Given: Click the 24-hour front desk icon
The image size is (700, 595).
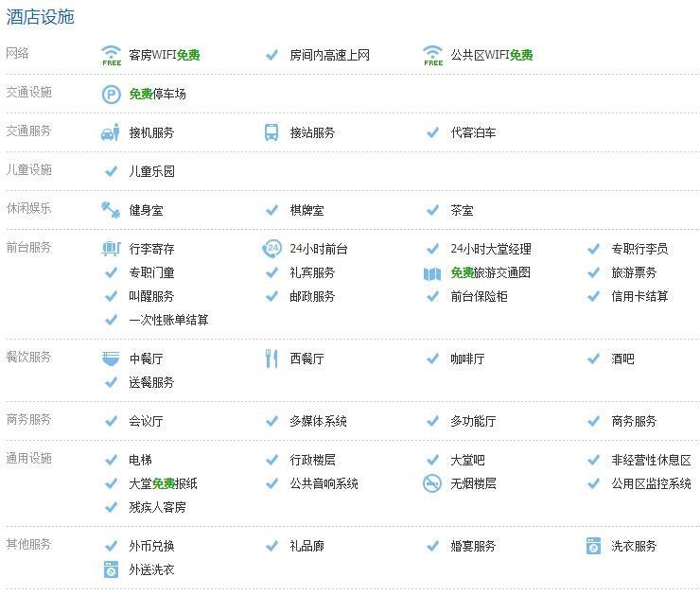Looking at the screenshot, I should pos(271,249).
